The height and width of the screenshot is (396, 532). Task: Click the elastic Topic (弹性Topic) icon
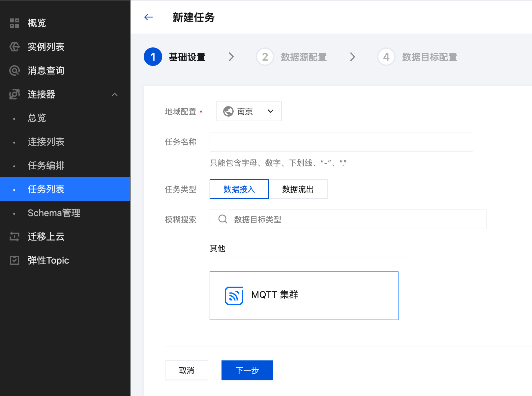tap(15, 260)
